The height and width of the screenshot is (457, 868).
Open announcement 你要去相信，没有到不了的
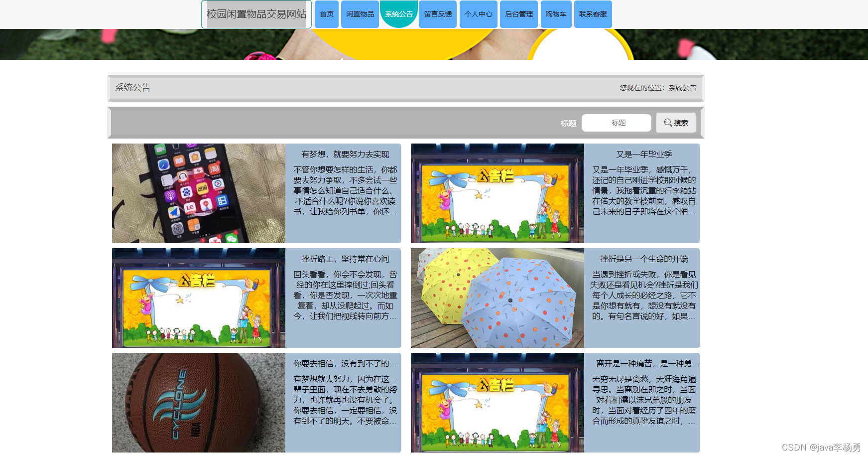pyautogui.click(x=345, y=364)
